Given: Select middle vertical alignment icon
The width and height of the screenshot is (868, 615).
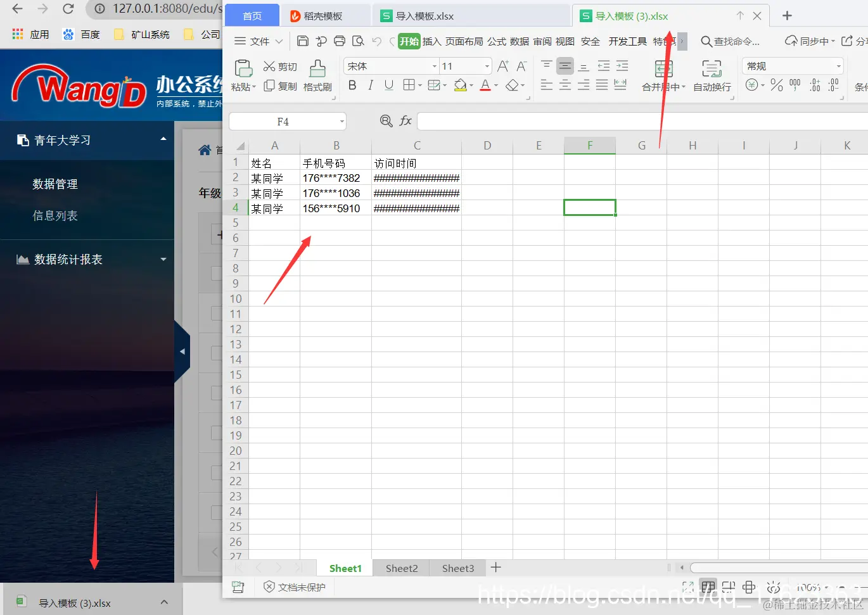Looking at the screenshot, I should (565, 66).
